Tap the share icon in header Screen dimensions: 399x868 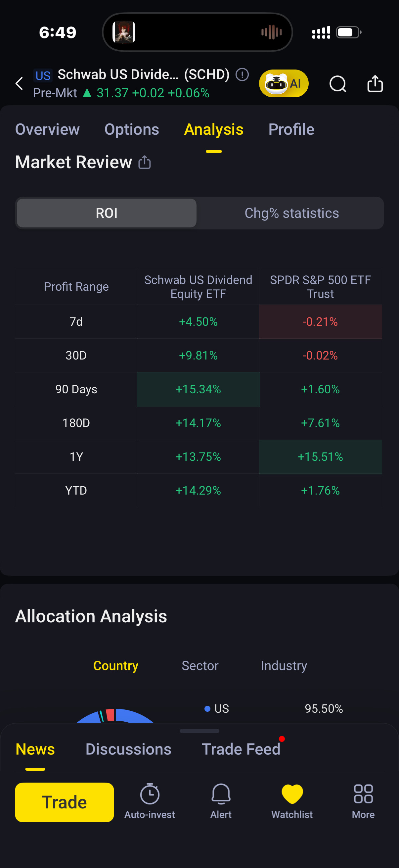click(375, 83)
